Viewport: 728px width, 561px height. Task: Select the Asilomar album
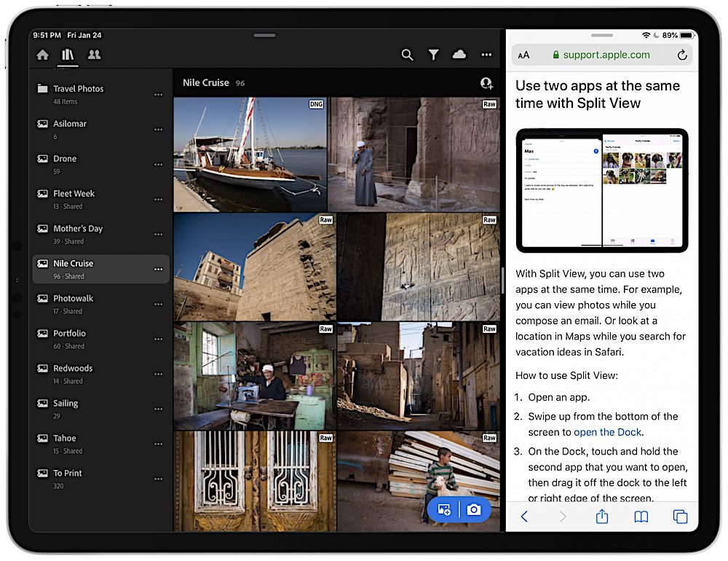(x=100, y=129)
